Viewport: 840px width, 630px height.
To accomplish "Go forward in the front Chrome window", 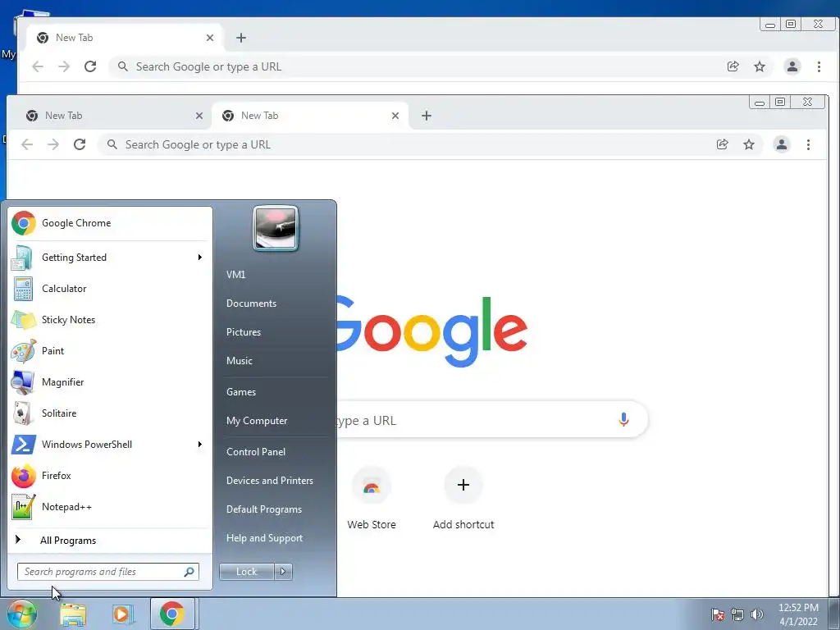I will pyautogui.click(x=53, y=144).
